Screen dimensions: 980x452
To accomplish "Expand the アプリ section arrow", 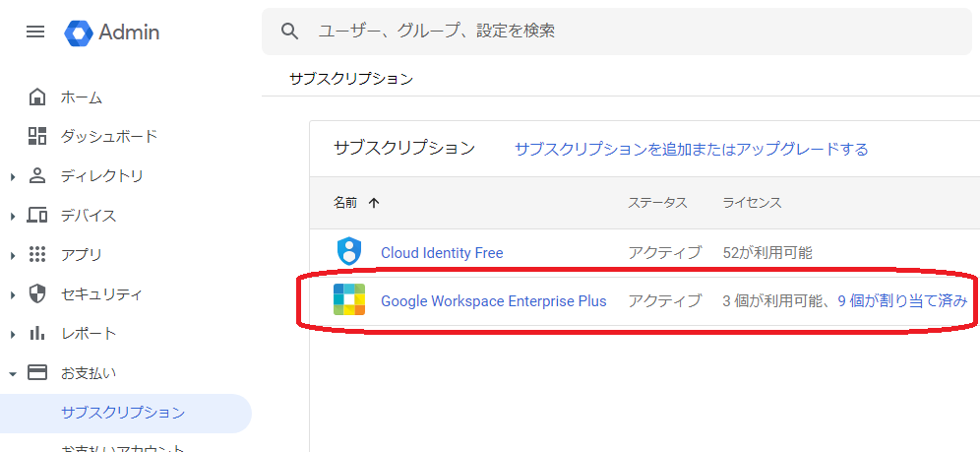I will (x=13, y=255).
